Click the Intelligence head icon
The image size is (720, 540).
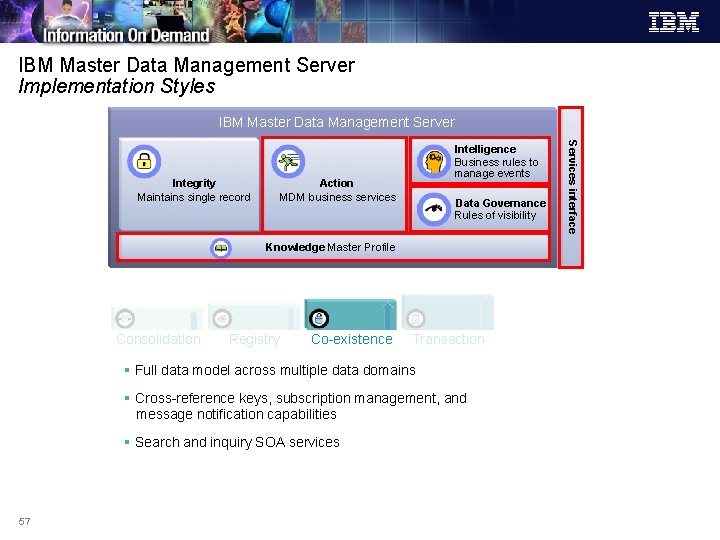(433, 162)
